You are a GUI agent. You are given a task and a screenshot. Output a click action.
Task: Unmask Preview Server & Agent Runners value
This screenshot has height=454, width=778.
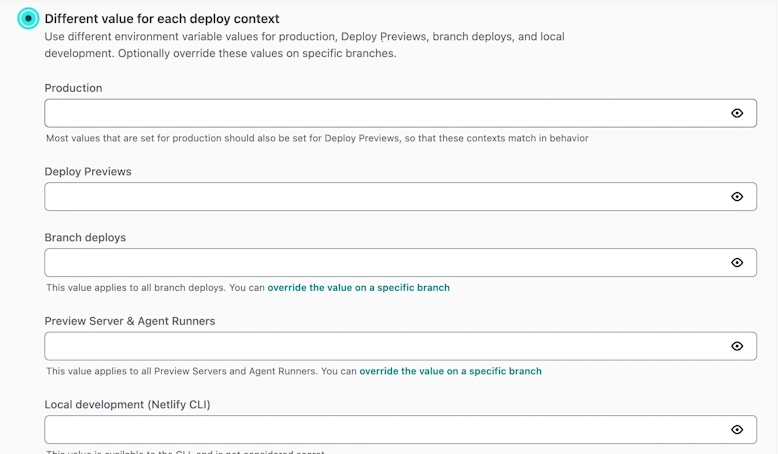pos(737,346)
